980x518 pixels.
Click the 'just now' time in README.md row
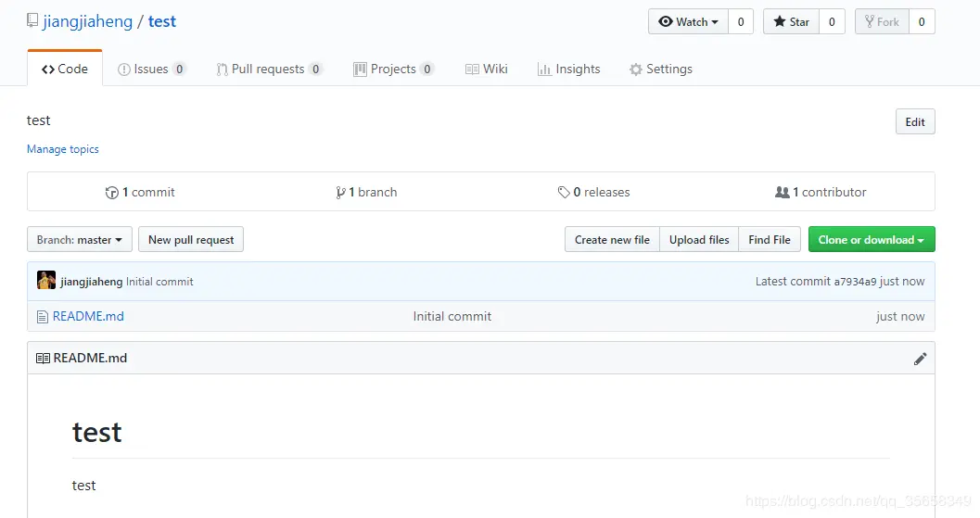900,316
